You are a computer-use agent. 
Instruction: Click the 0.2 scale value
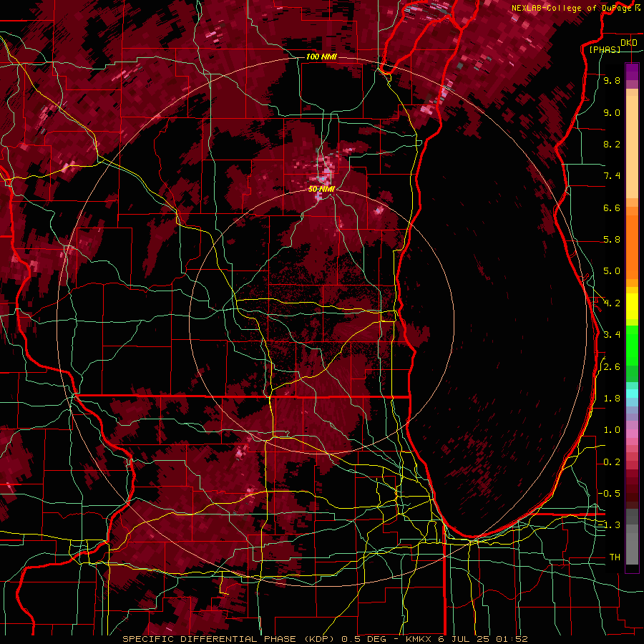[x=612, y=462]
